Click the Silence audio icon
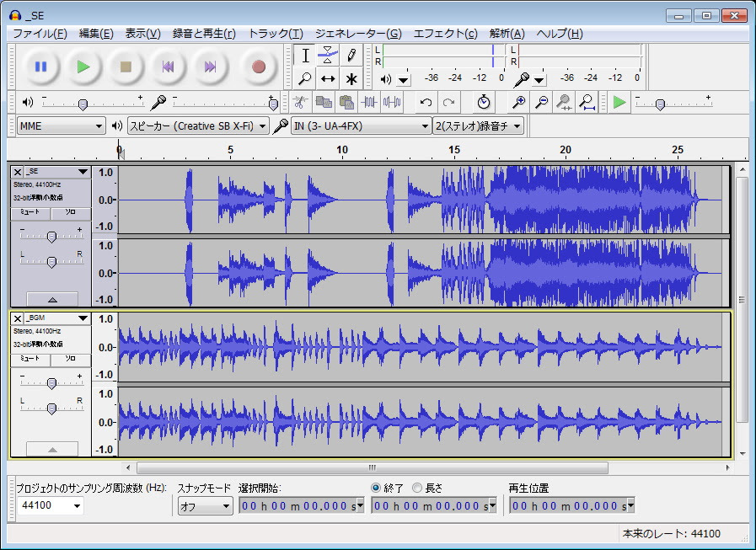The height and width of the screenshot is (550, 756). pyautogui.click(x=392, y=102)
